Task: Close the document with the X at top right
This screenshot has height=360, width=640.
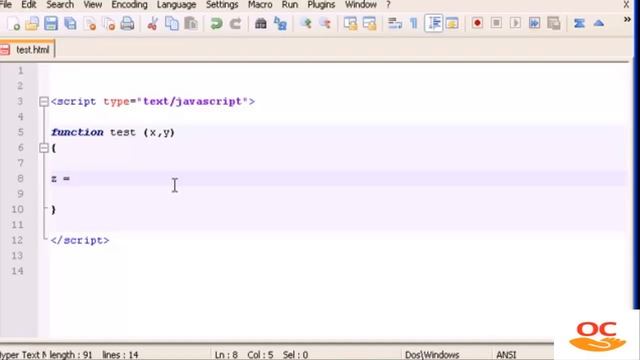Action: 626,5
